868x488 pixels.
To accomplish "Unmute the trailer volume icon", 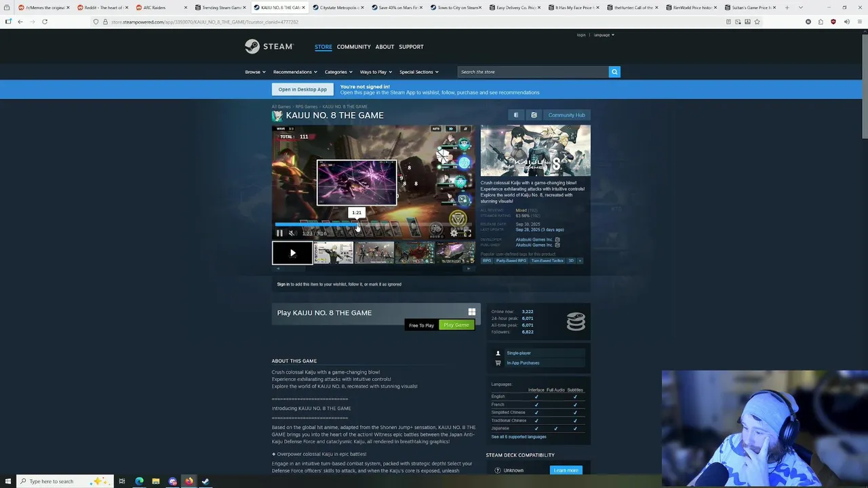I will tap(292, 233).
